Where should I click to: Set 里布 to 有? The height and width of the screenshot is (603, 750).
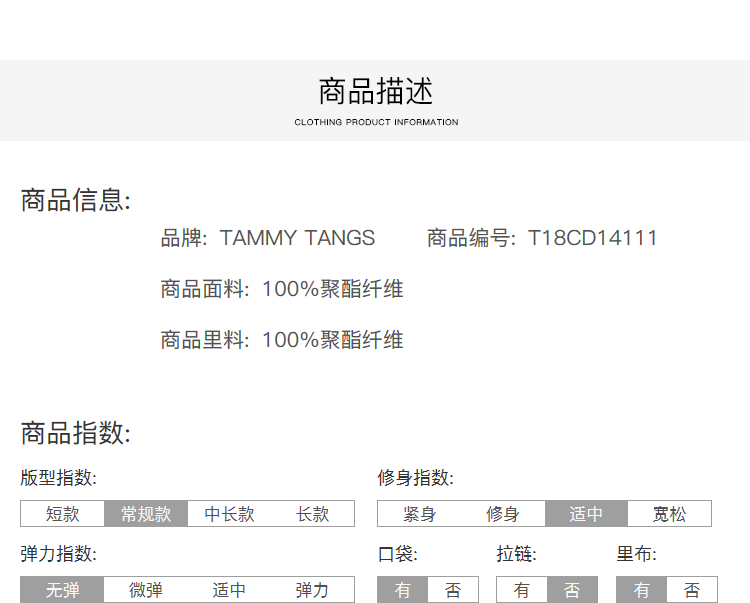pyautogui.click(x=641, y=590)
